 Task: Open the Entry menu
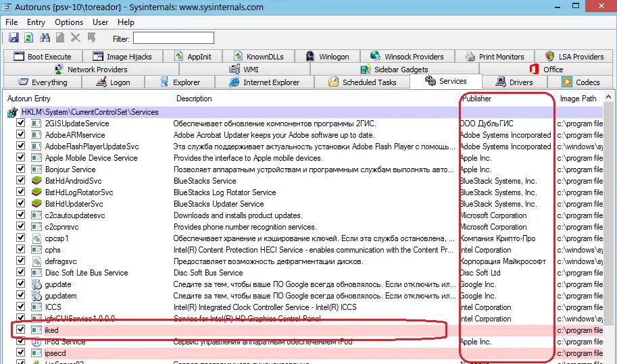pos(36,22)
